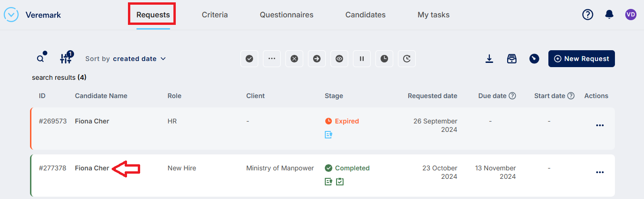Open actions menu for request #269573

[x=599, y=125]
